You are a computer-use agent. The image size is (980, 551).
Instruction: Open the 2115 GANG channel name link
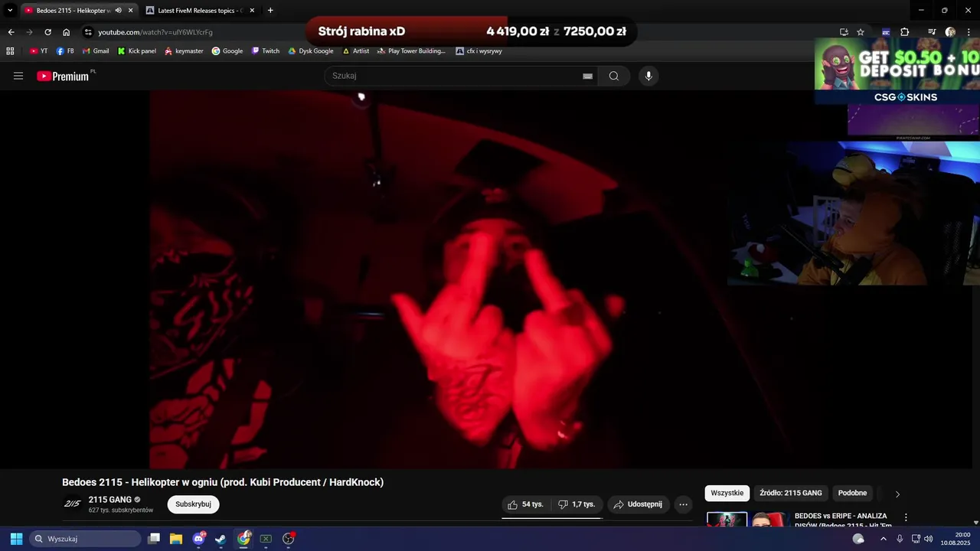[x=110, y=500]
